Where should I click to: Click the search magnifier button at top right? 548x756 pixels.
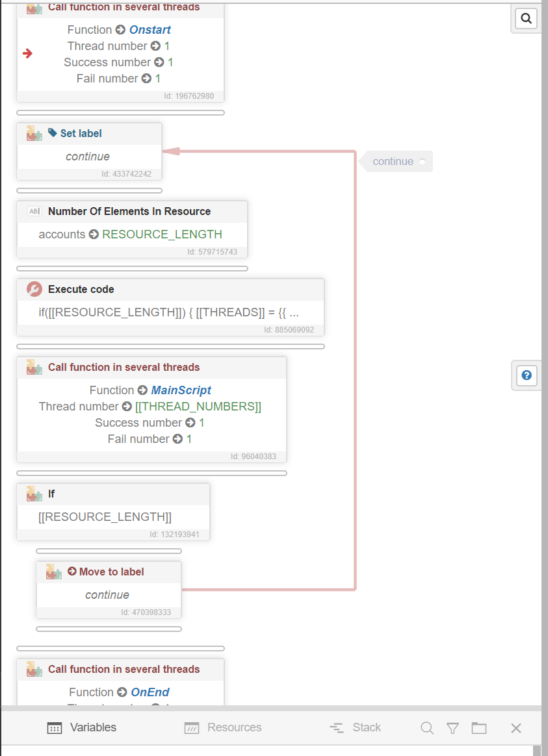pos(526,18)
